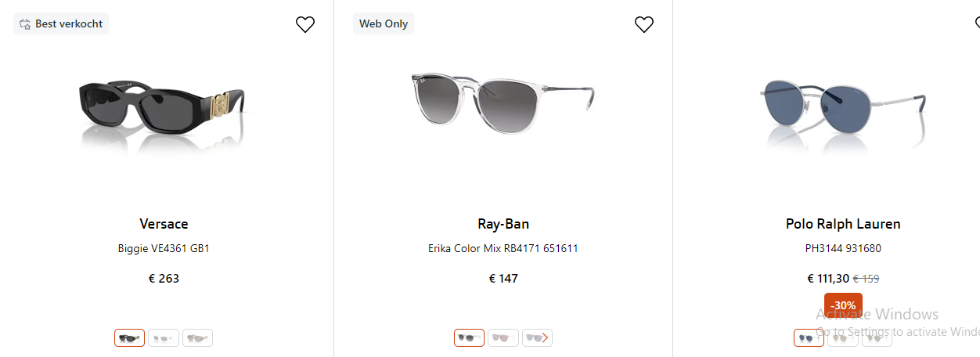This screenshot has height=357, width=980.
Task: Open the Versace brand link
Action: 164,224
